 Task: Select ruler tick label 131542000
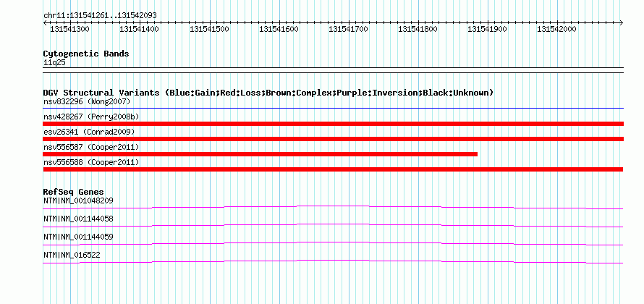pos(556,30)
